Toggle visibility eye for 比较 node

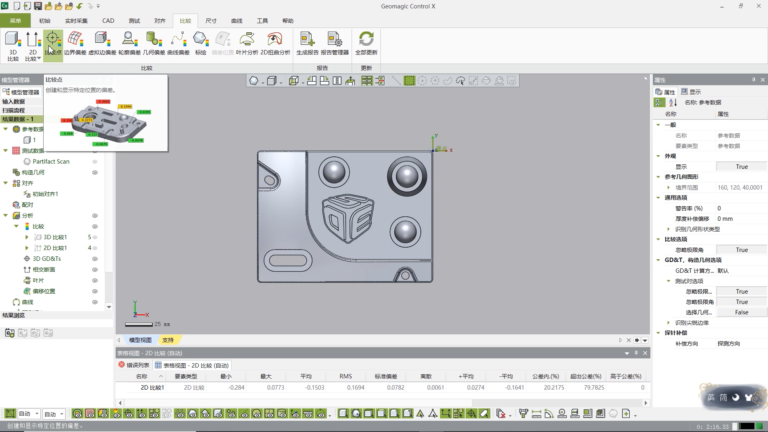click(x=95, y=226)
